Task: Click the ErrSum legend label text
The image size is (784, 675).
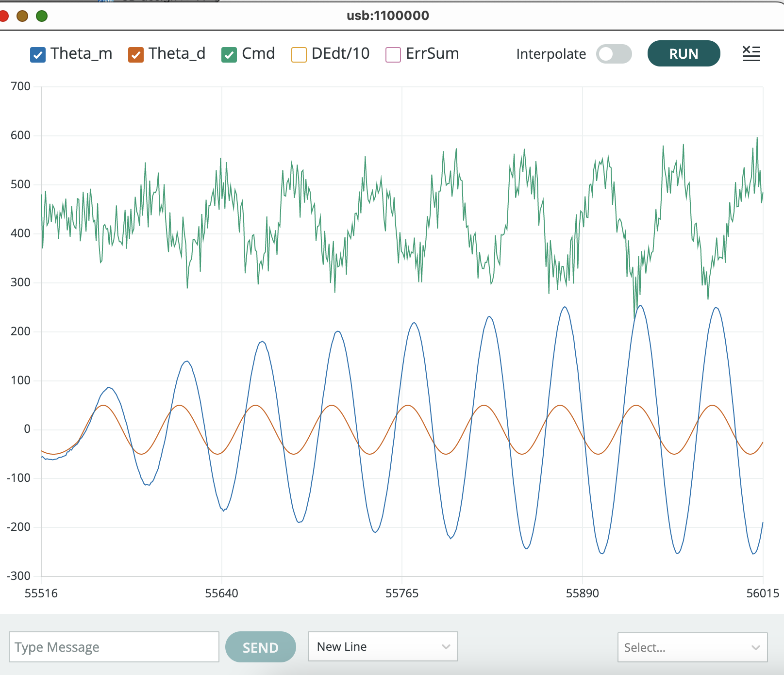Action: [x=432, y=53]
